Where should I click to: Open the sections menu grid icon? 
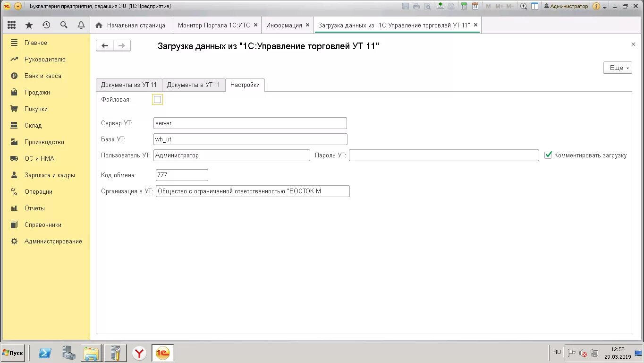pyautogui.click(x=11, y=25)
